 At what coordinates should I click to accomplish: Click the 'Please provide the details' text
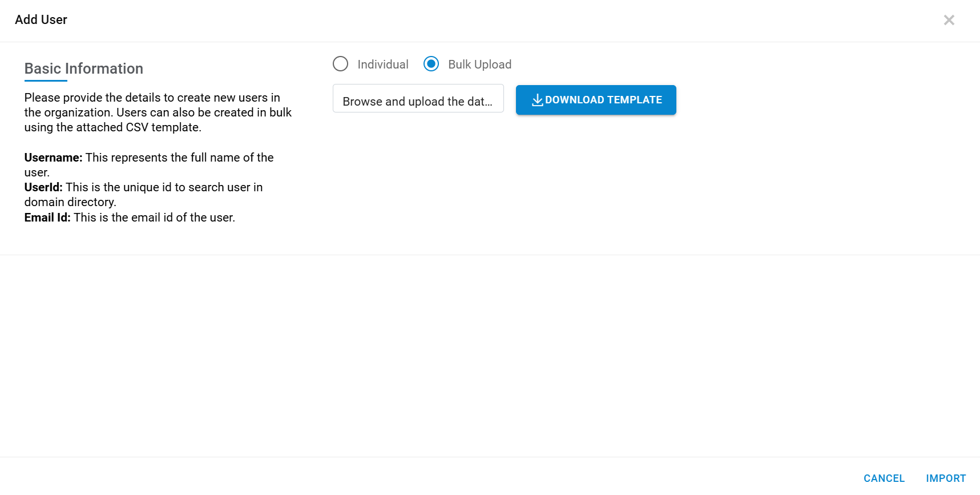coord(152,98)
